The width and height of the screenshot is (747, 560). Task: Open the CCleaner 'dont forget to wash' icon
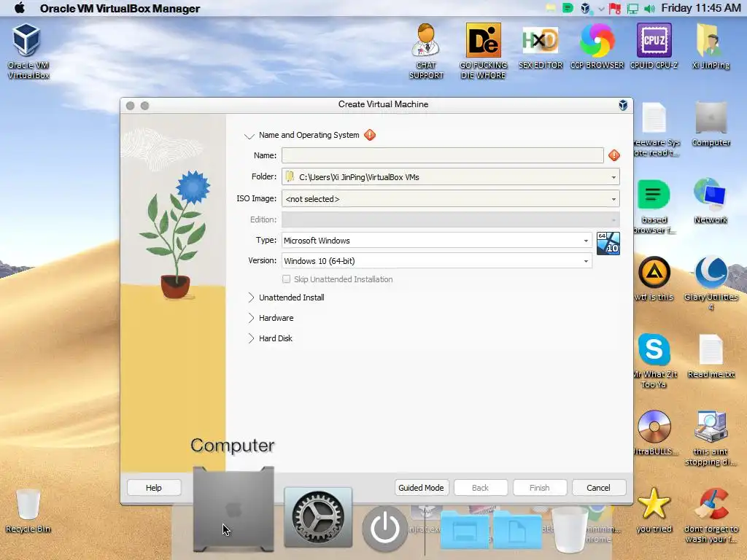[x=711, y=516]
